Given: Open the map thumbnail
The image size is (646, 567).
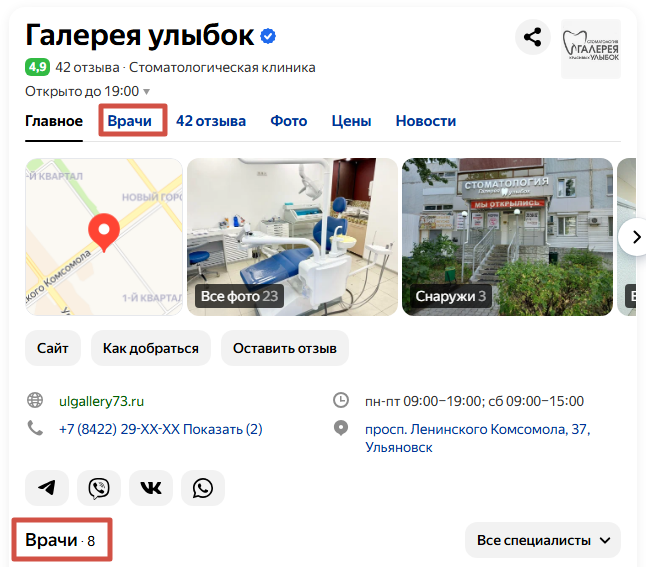Looking at the screenshot, I should pos(104,237).
